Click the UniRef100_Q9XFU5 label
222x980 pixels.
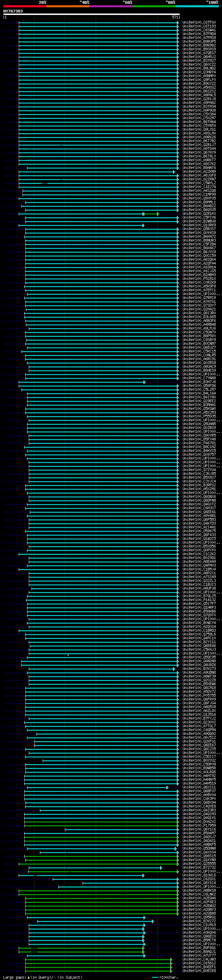click(x=199, y=198)
